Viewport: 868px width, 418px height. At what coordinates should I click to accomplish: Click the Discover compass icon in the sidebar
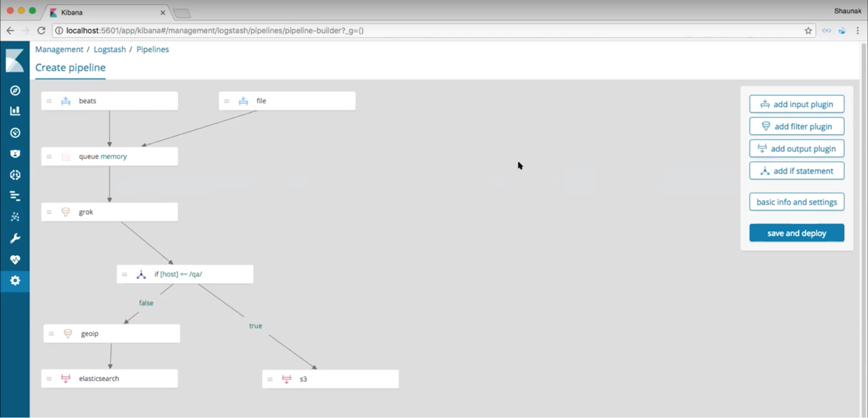pyautogui.click(x=15, y=90)
